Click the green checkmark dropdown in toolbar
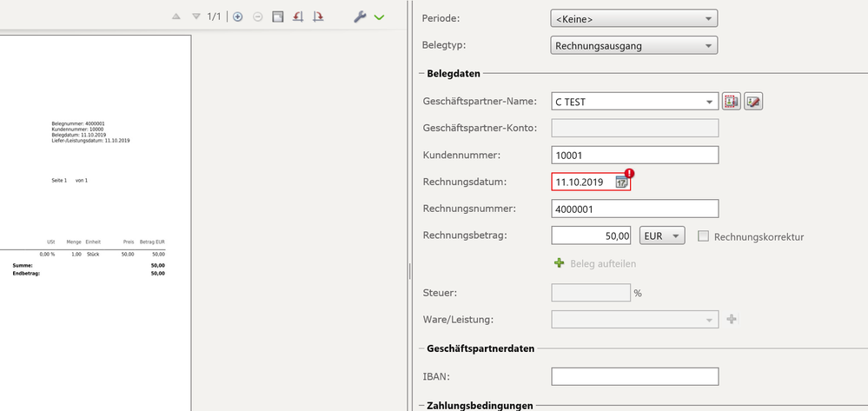The width and height of the screenshot is (868, 411). coord(379,17)
